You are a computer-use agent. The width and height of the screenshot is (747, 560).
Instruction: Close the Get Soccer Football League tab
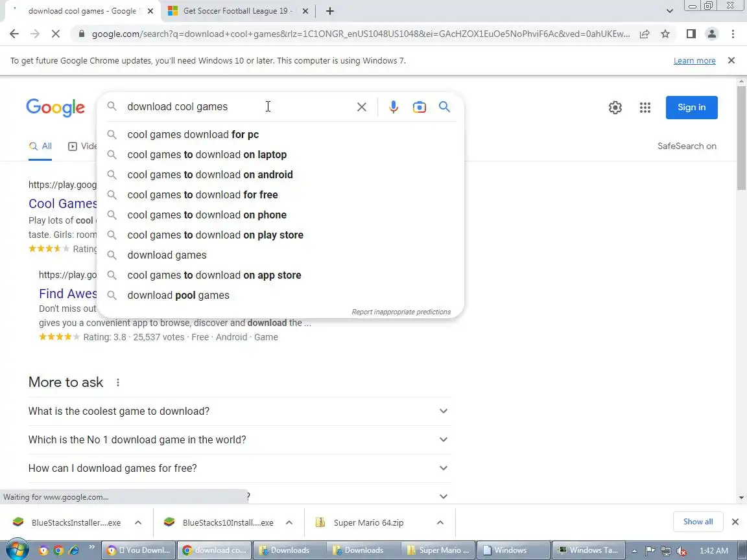click(305, 11)
